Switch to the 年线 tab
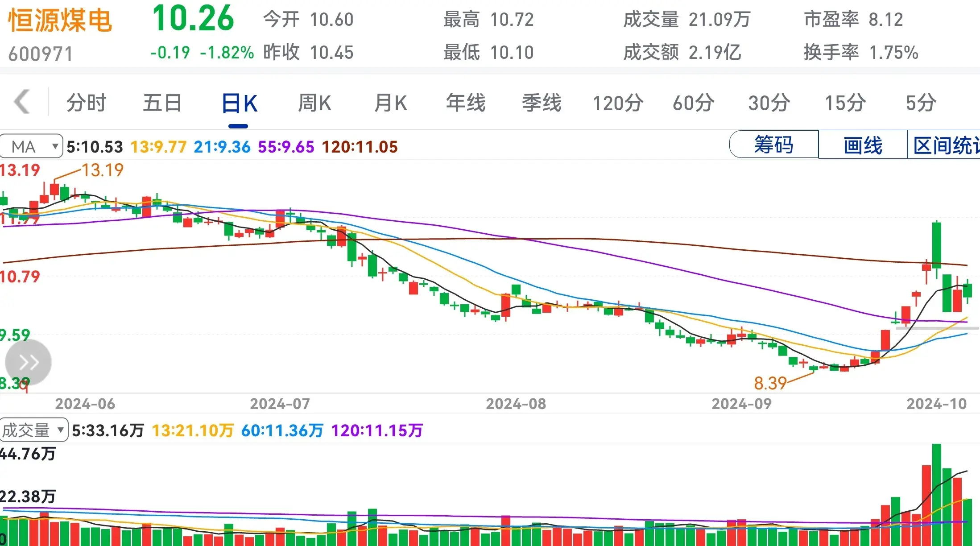This screenshot has width=980, height=546. point(466,103)
